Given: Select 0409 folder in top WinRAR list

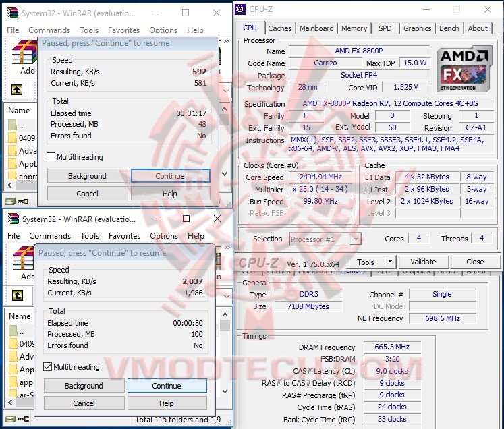Looking at the screenshot, I should coord(22,138).
